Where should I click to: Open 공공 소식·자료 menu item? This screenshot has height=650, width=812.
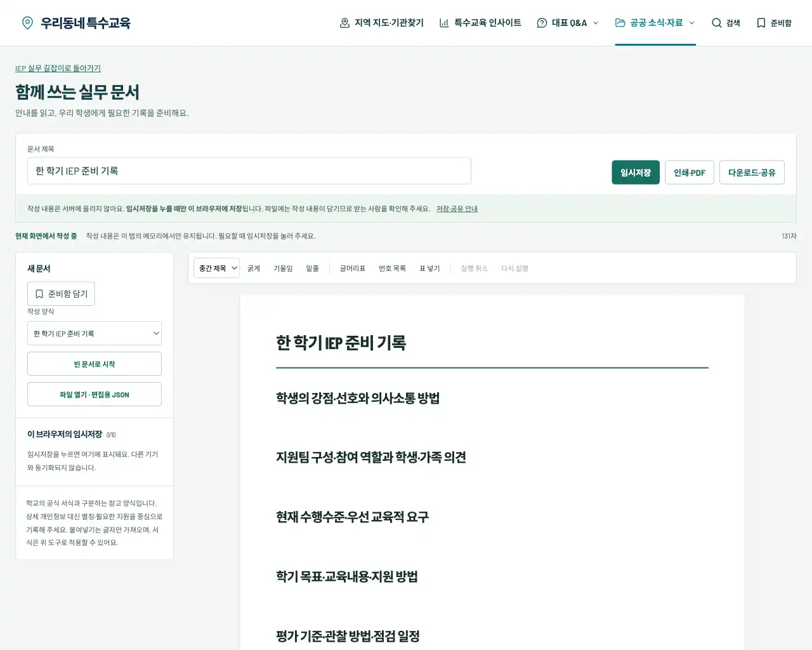coord(655,23)
